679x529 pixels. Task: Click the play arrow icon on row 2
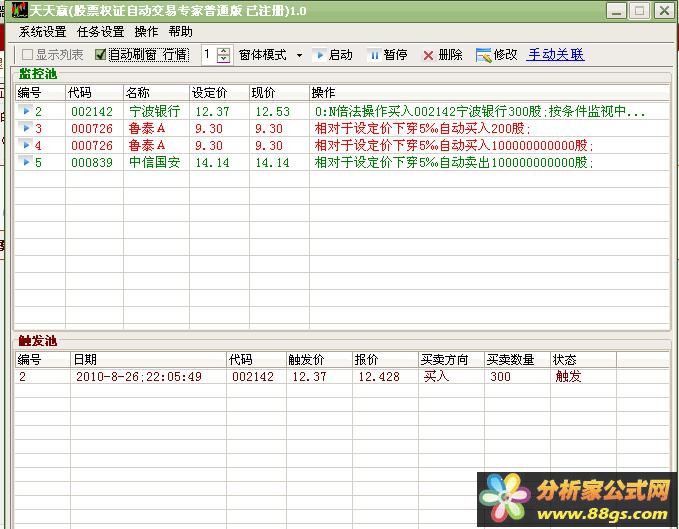tap(26, 111)
